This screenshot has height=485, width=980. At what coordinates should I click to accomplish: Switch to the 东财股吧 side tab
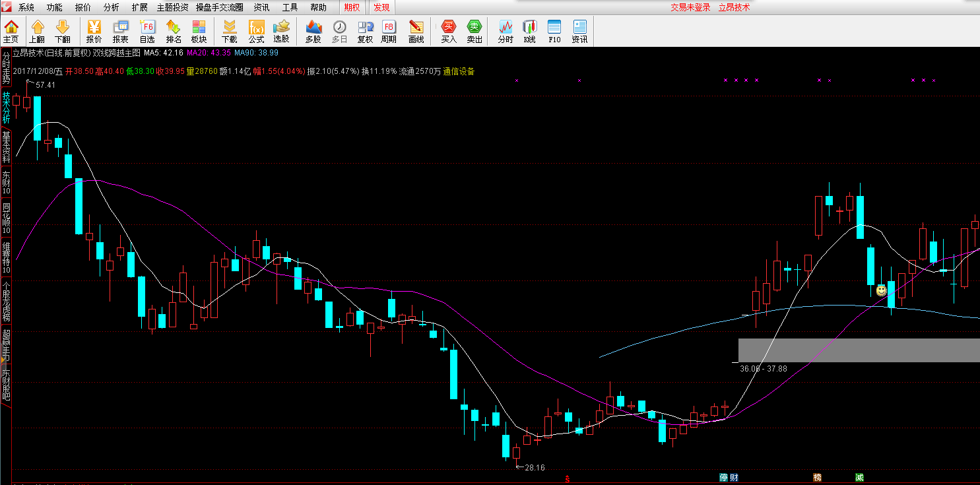point(6,385)
